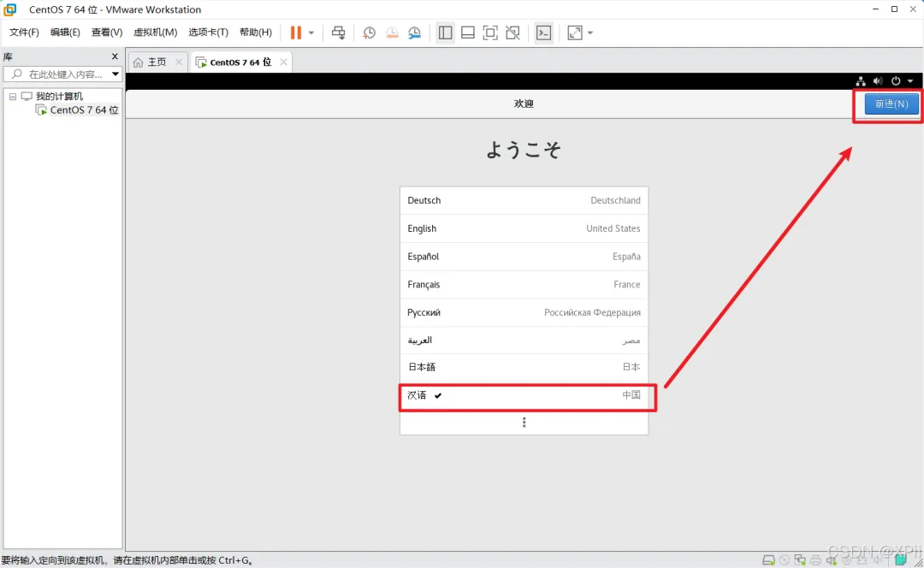Close the 主页 tab
This screenshot has height=568, width=924.
179,62
